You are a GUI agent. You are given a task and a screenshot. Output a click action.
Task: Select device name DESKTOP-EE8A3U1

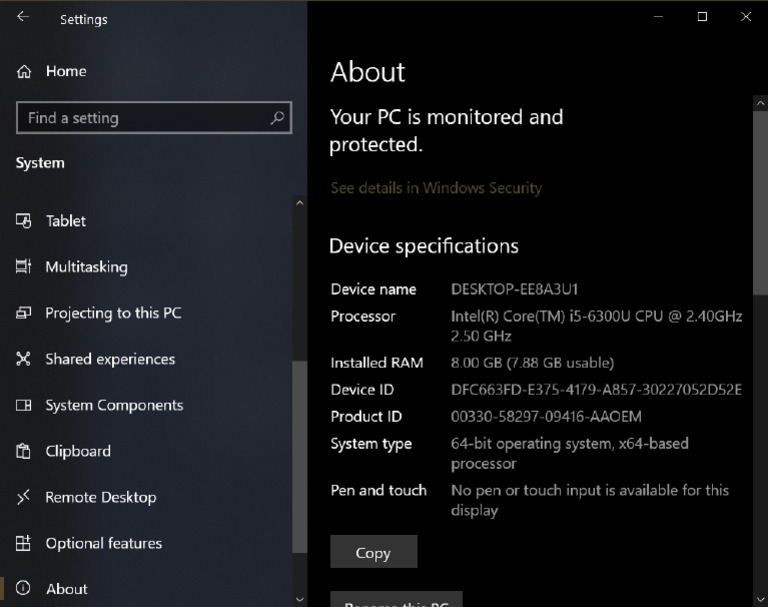[514, 289]
